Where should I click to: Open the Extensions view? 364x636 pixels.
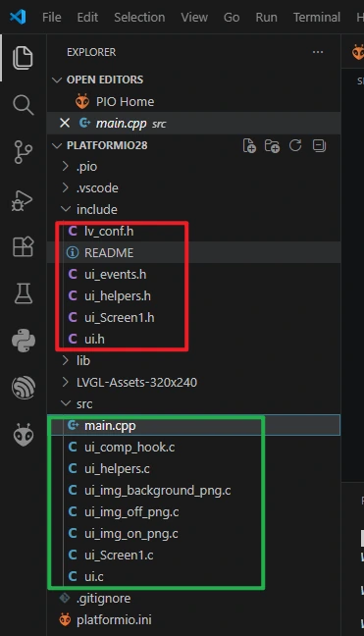pos(23,246)
